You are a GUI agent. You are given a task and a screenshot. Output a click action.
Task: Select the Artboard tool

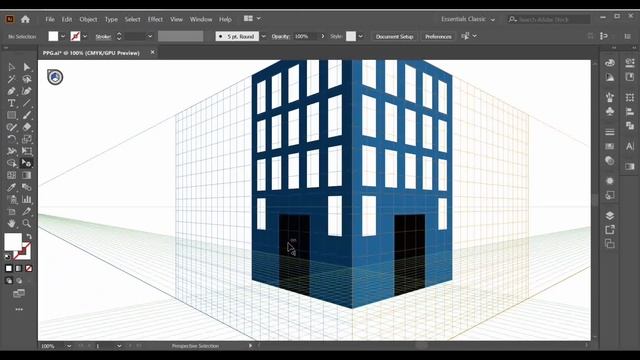coord(11,211)
